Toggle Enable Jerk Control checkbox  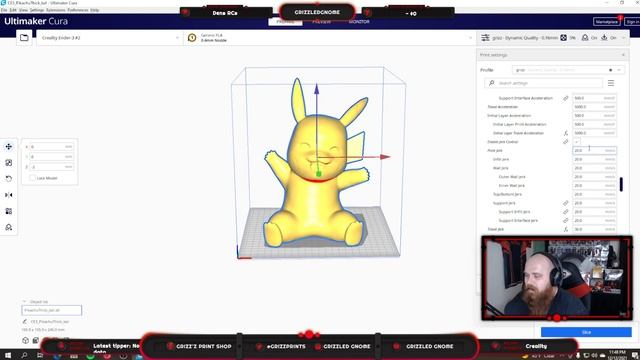[x=576, y=142]
